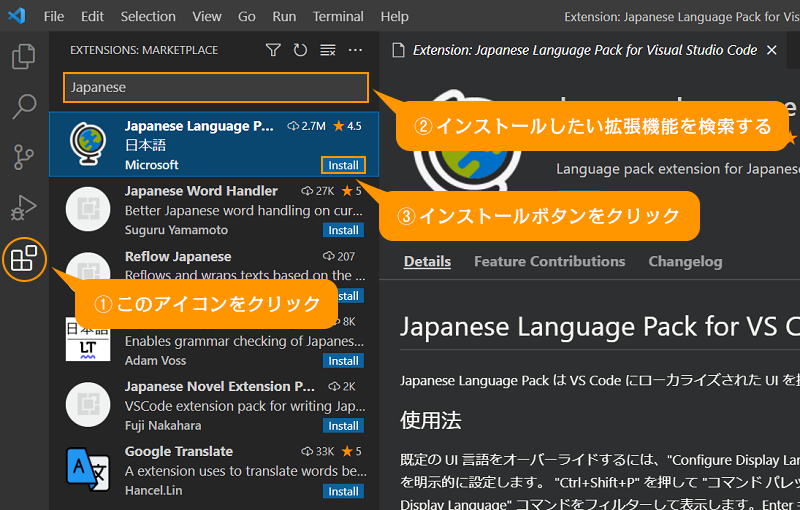Image resolution: width=800 pixels, height=510 pixels.
Task: Switch to the Feature Contributions tab
Action: coord(549,262)
